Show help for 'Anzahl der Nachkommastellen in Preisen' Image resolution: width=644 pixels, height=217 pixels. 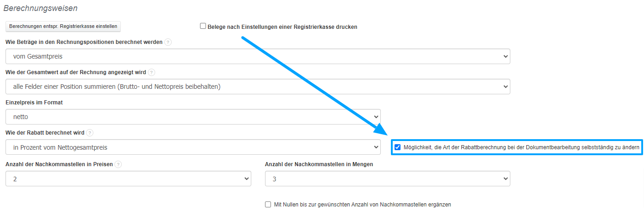point(119,164)
